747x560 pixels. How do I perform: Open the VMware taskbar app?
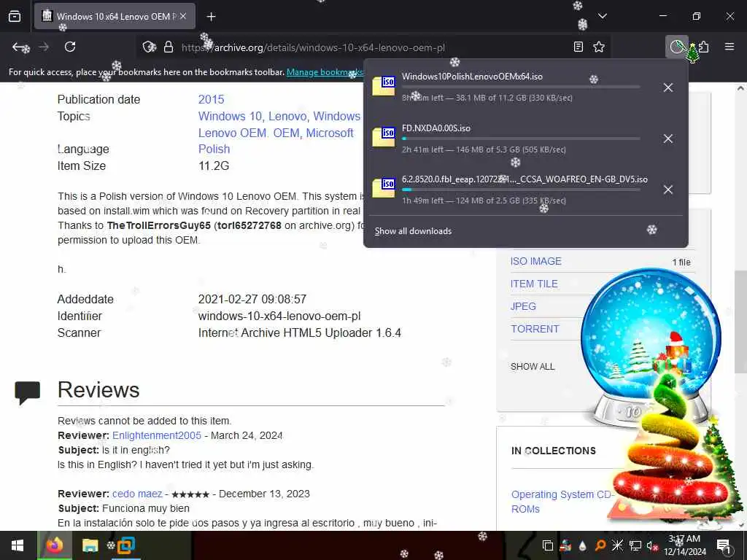click(x=125, y=545)
